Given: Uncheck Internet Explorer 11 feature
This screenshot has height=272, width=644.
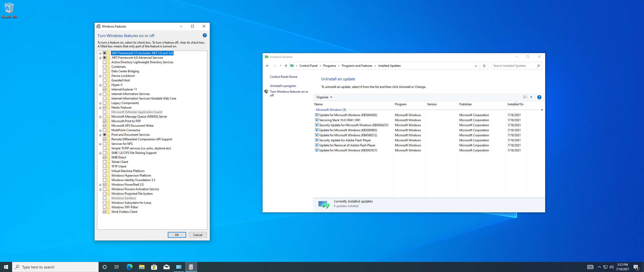Looking at the screenshot, I should (x=104, y=89).
